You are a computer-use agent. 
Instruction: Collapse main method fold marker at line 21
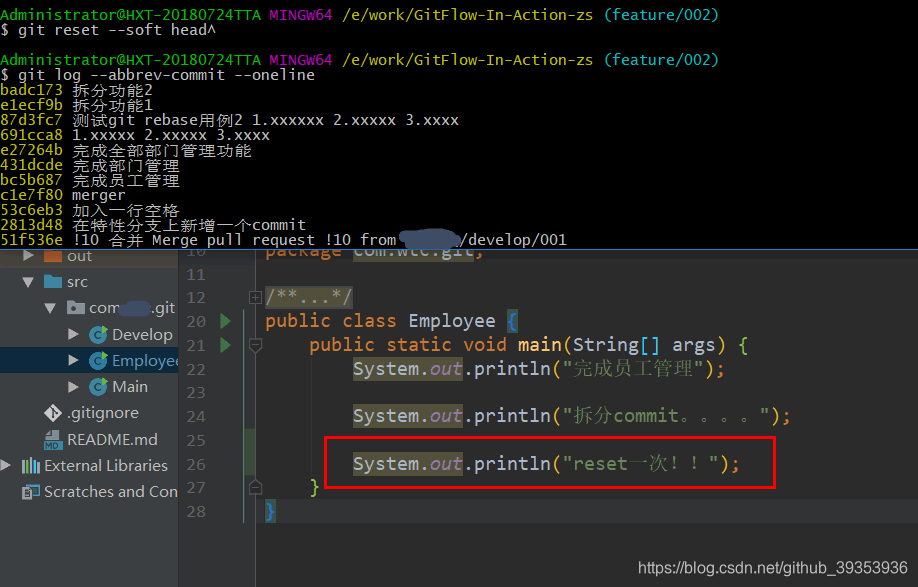(255, 345)
